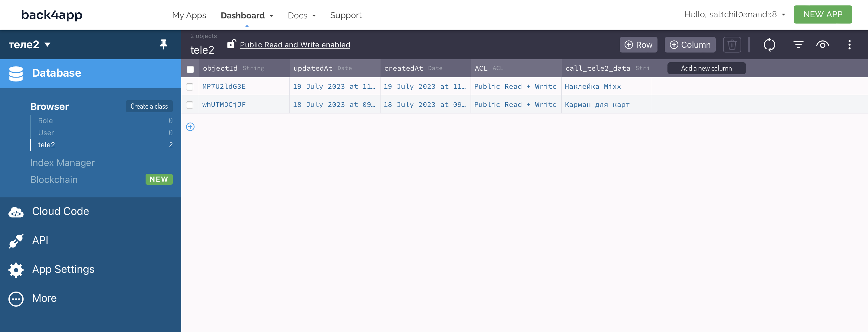Open Public Read and Write enabled link
Viewport: 868px width, 332px height.
click(295, 44)
